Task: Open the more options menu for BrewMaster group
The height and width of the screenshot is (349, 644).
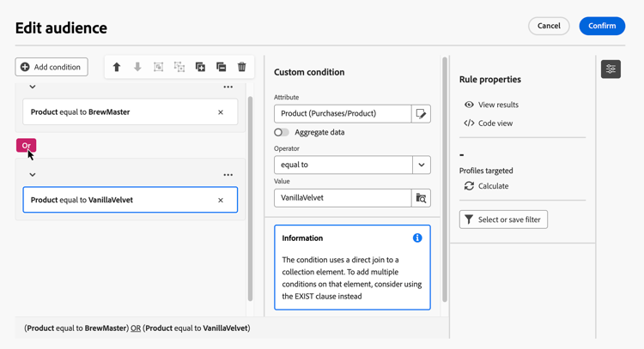Action: tap(228, 87)
